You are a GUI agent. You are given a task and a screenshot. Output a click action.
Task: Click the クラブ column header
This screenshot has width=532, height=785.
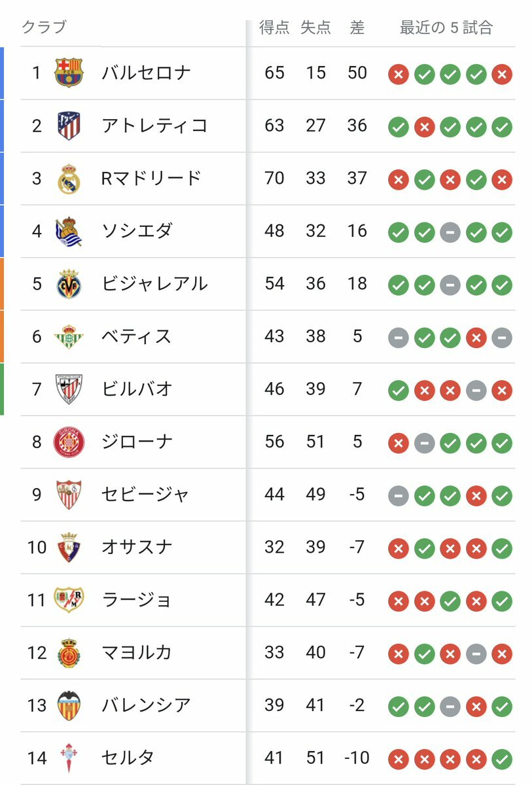point(44,27)
